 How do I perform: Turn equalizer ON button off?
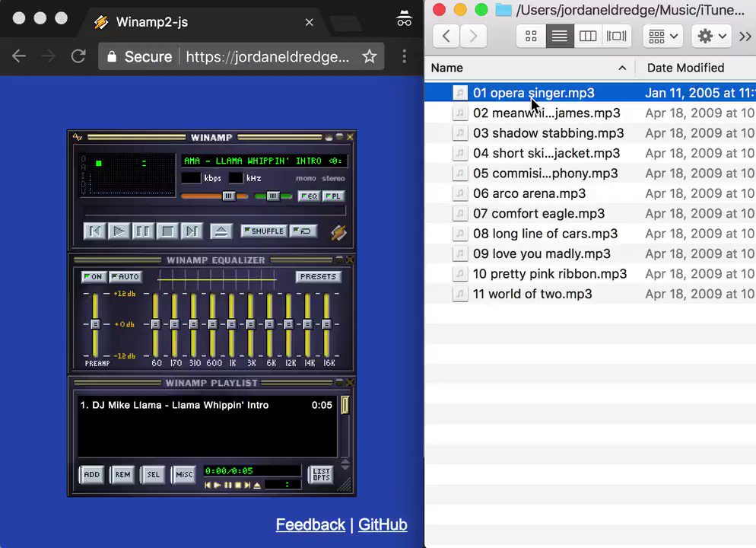click(93, 277)
